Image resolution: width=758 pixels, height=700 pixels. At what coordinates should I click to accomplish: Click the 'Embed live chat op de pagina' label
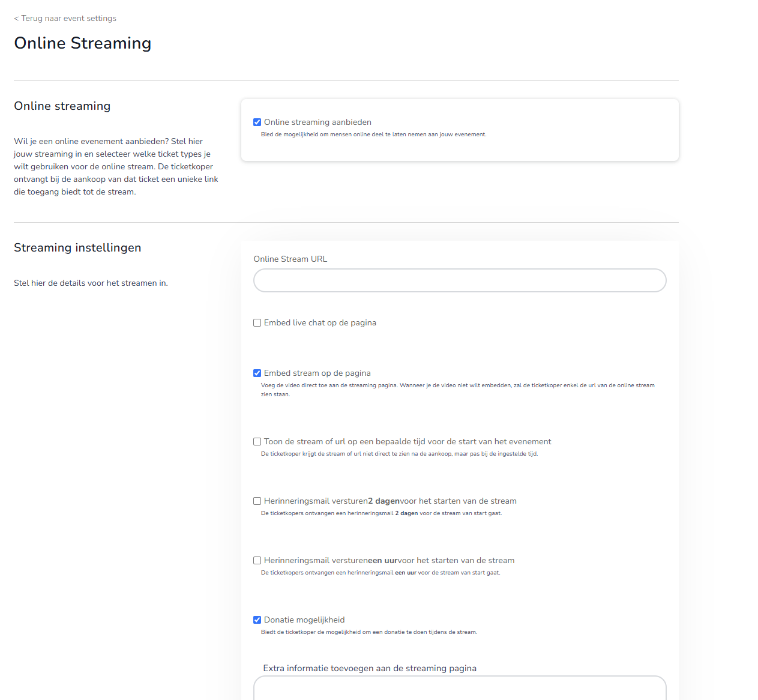pos(320,323)
